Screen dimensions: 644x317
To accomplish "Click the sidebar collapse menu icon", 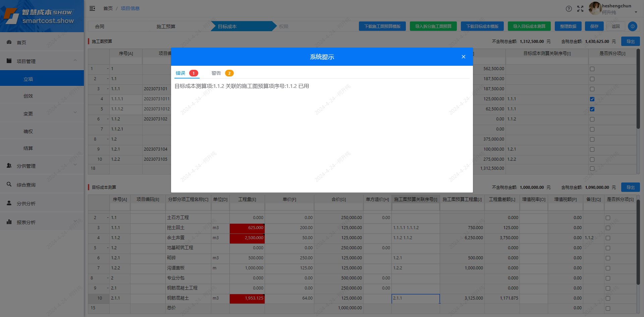I will tap(92, 8).
